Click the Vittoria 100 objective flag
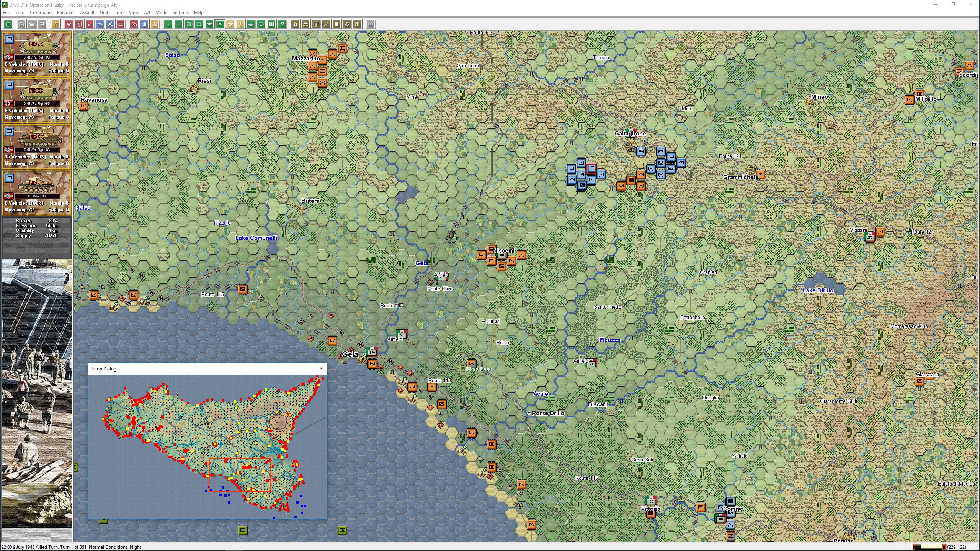The height and width of the screenshot is (551, 980). point(650,500)
